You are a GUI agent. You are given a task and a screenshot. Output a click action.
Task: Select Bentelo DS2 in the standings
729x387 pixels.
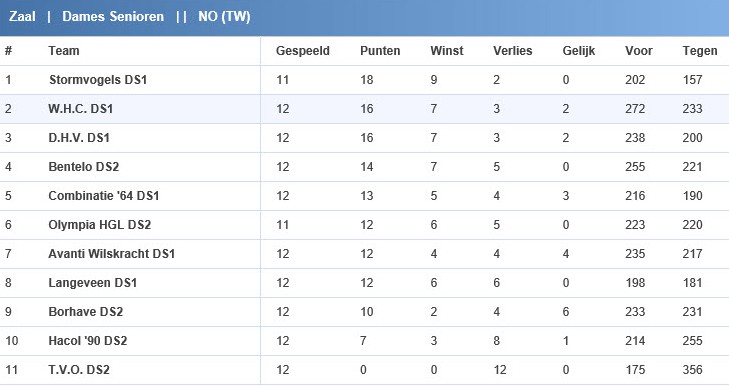[x=84, y=167]
